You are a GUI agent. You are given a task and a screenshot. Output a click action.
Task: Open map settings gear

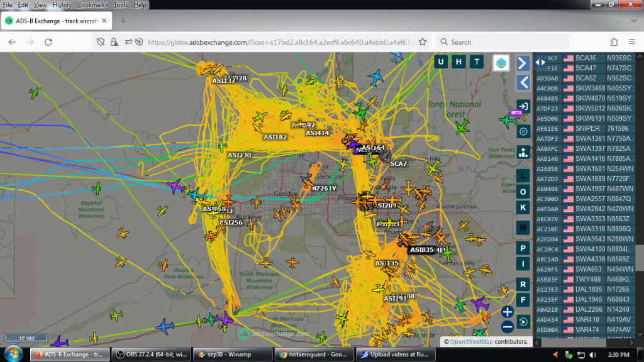pos(523,131)
